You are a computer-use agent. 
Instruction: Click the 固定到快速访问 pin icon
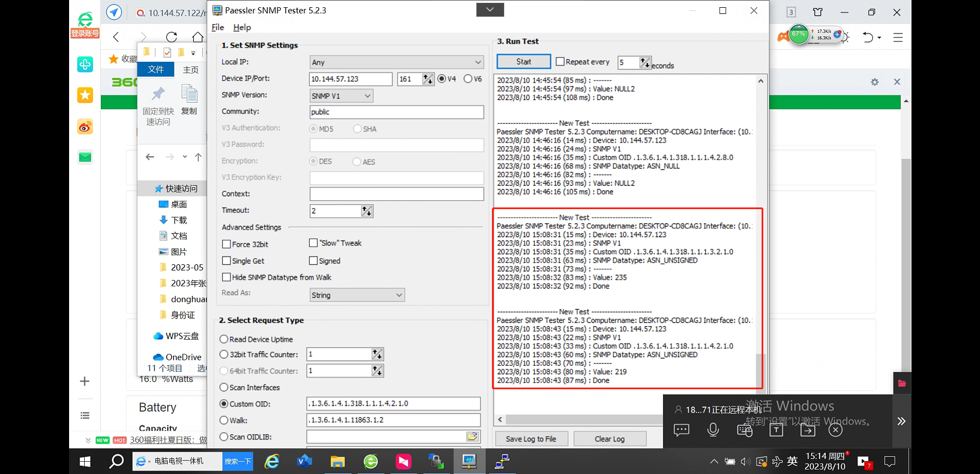(x=158, y=94)
